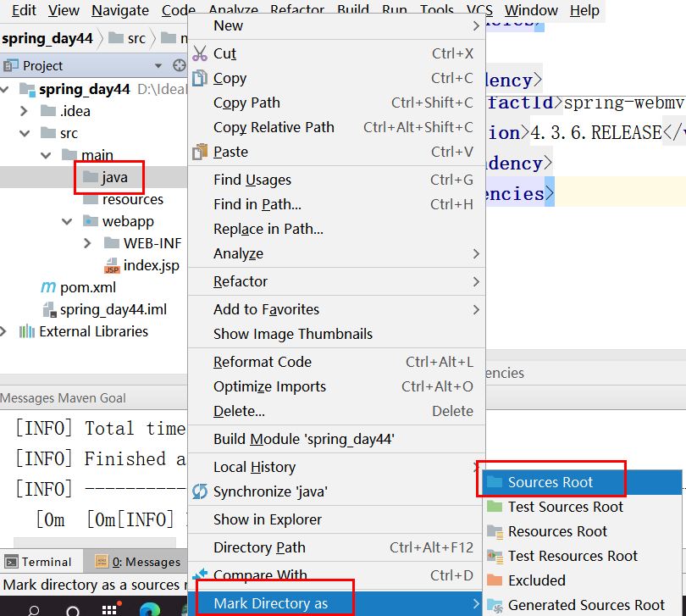Screen dimensions: 686x616
Task: Click the Terminal tab icon
Action: click(11, 561)
